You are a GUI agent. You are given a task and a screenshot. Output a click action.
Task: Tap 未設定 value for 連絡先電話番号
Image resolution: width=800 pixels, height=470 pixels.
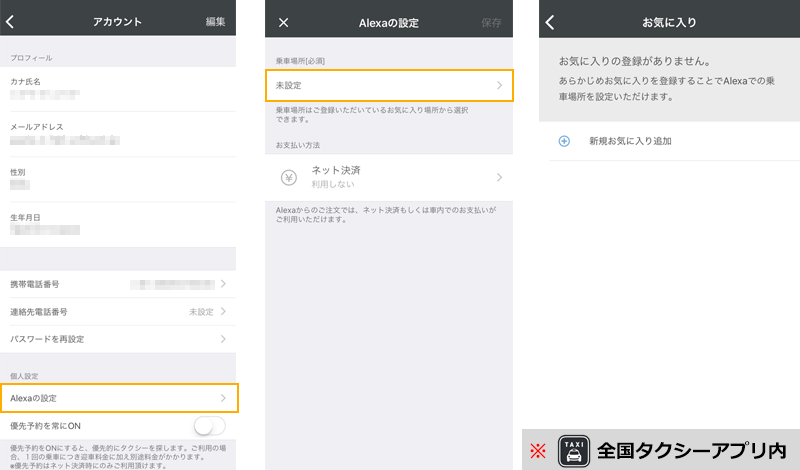coord(201,312)
